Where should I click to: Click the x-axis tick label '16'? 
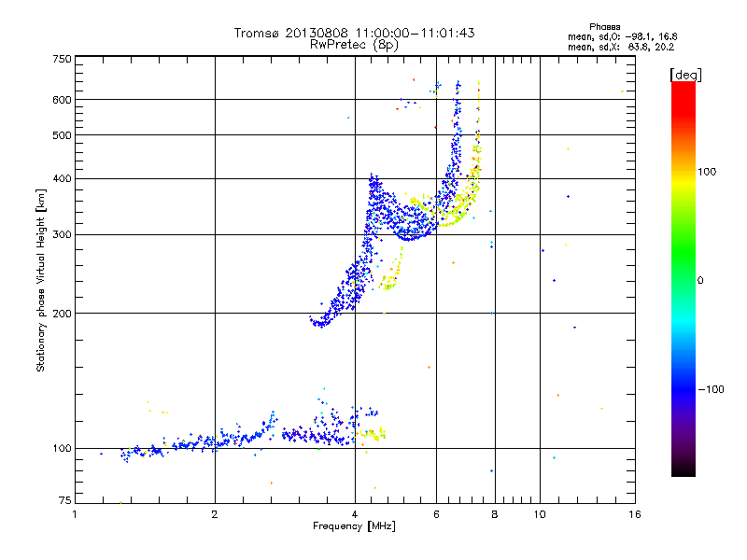(635, 514)
